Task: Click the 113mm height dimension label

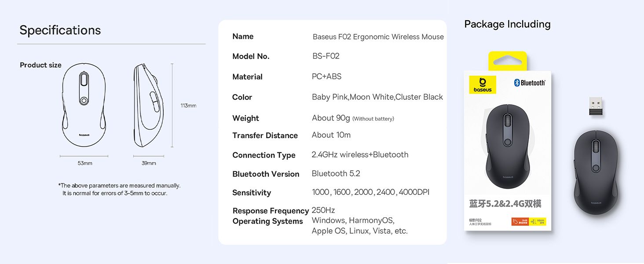Action: coord(188,106)
